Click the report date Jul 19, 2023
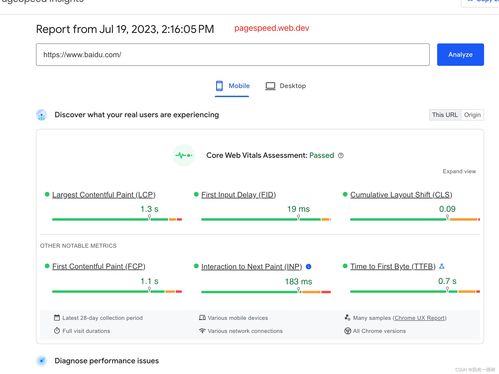The width and height of the screenshot is (499, 374). point(129,29)
